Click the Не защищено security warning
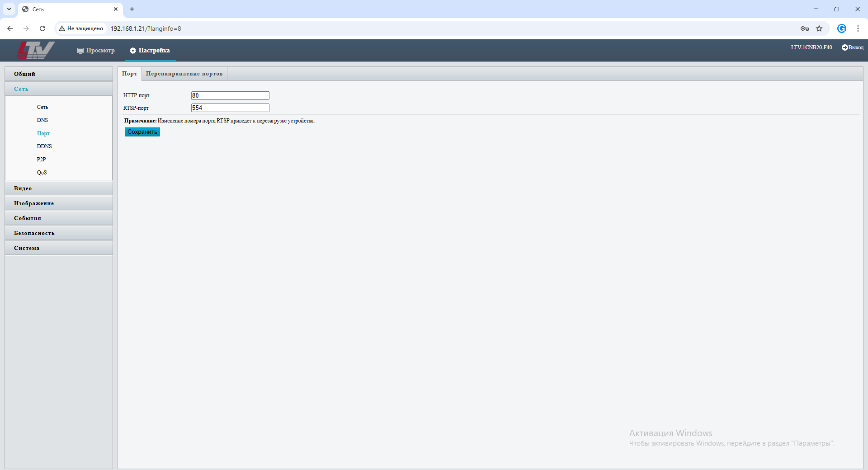This screenshot has height=470, width=868. coord(81,28)
